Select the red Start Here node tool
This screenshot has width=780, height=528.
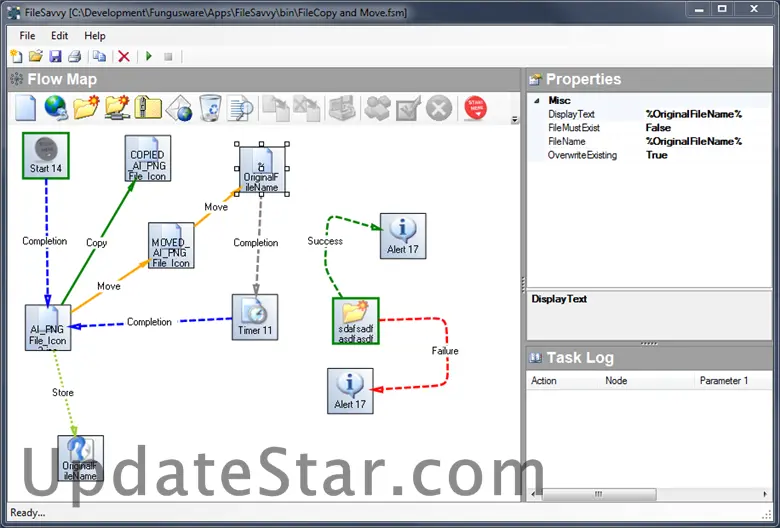pos(475,107)
